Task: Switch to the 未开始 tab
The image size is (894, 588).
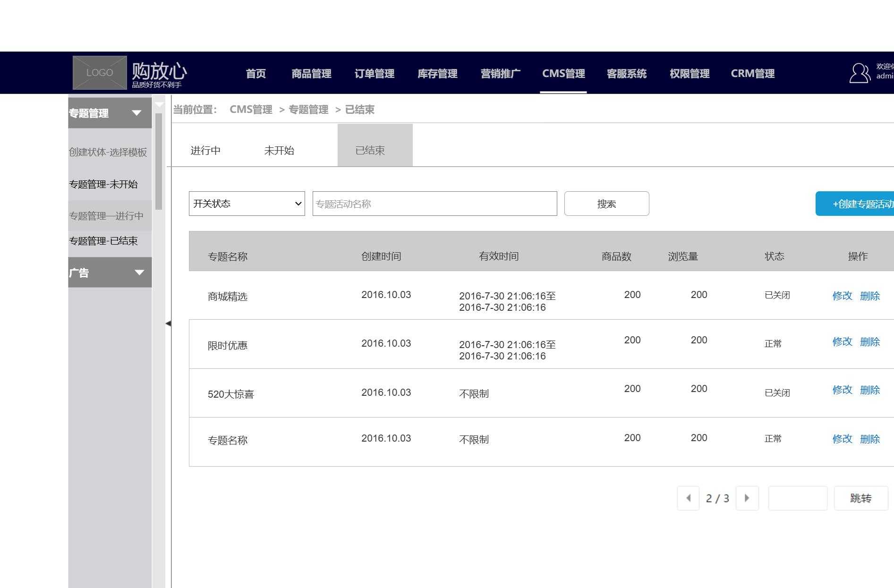Action: (x=280, y=150)
